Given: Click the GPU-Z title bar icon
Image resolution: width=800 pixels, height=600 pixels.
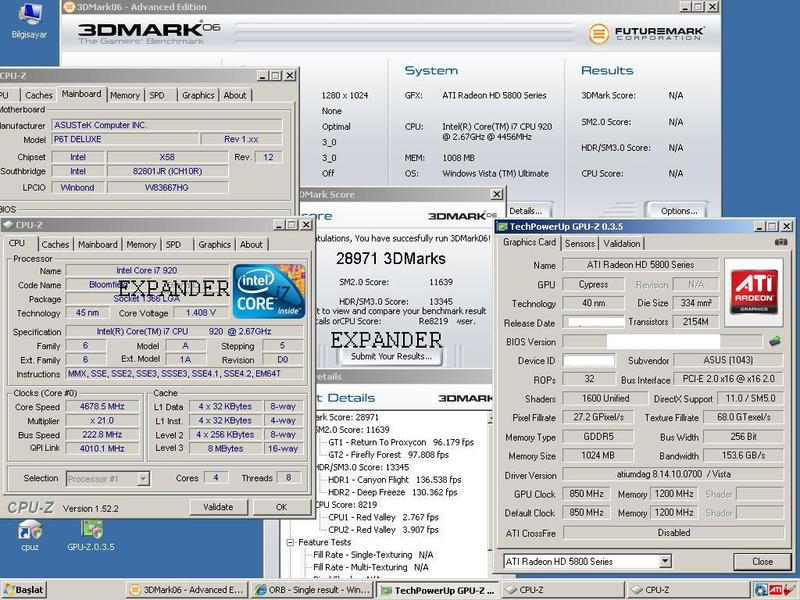Looking at the screenshot, I should 502,227.
